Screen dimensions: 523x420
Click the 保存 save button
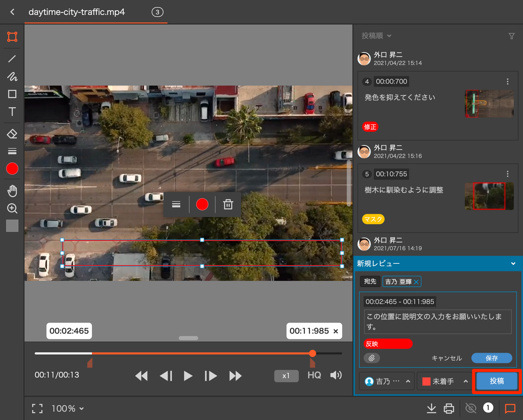coord(492,358)
